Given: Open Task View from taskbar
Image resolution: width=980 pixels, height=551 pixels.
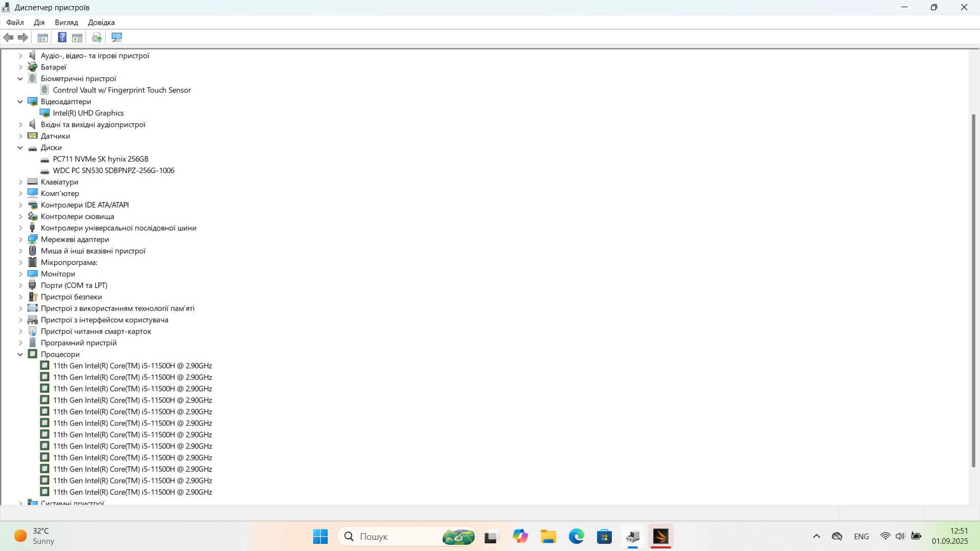Looking at the screenshot, I should pyautogui.click(x=491, y=537).
